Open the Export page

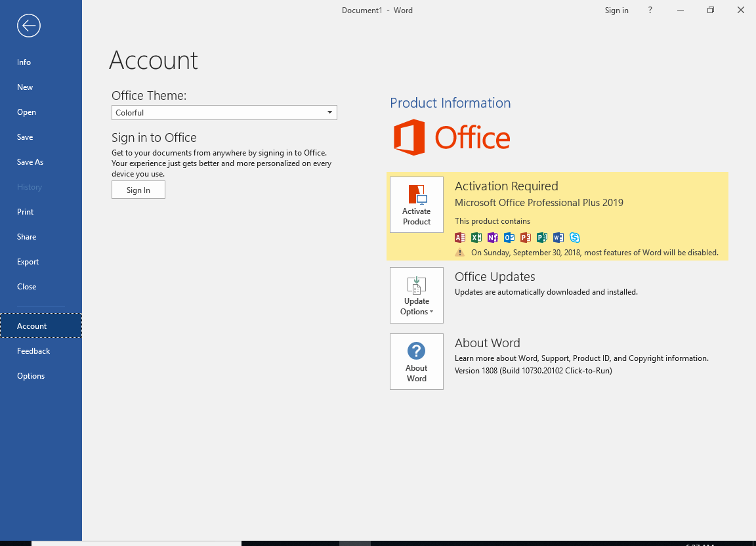tap(41, 262)
